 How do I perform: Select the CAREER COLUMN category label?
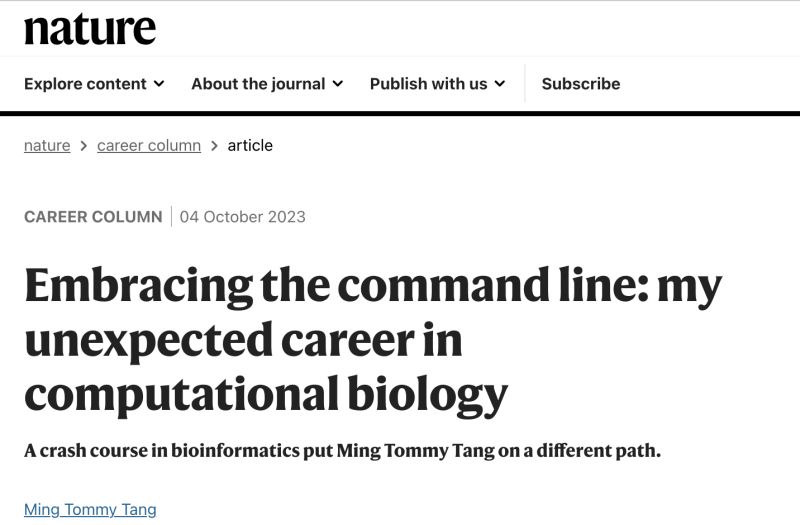click(93, 217)
